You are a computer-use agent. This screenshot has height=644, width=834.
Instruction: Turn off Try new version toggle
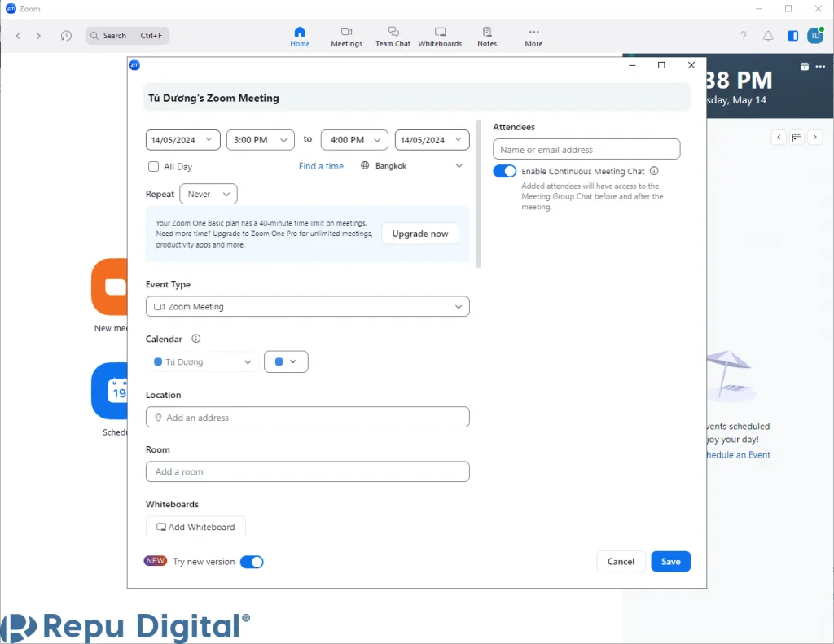tap(252, 562)
